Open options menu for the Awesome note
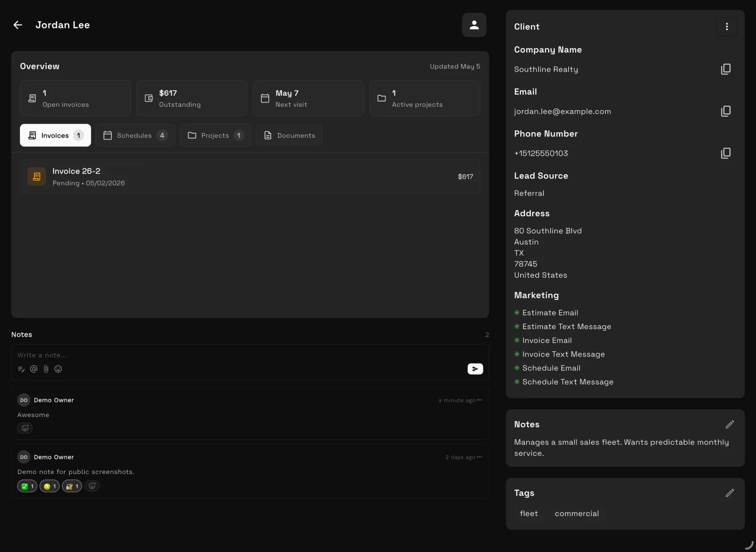The width and height of the screenshot is (756, 552). (x=480, y=400)
